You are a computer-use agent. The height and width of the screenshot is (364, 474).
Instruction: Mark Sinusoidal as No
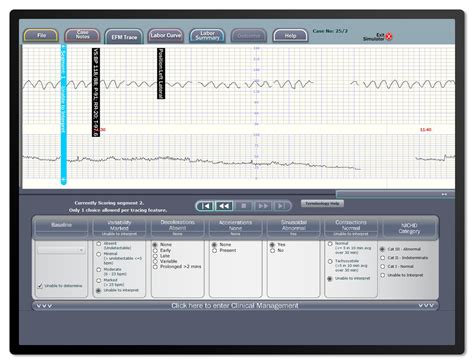click(272, 250)
